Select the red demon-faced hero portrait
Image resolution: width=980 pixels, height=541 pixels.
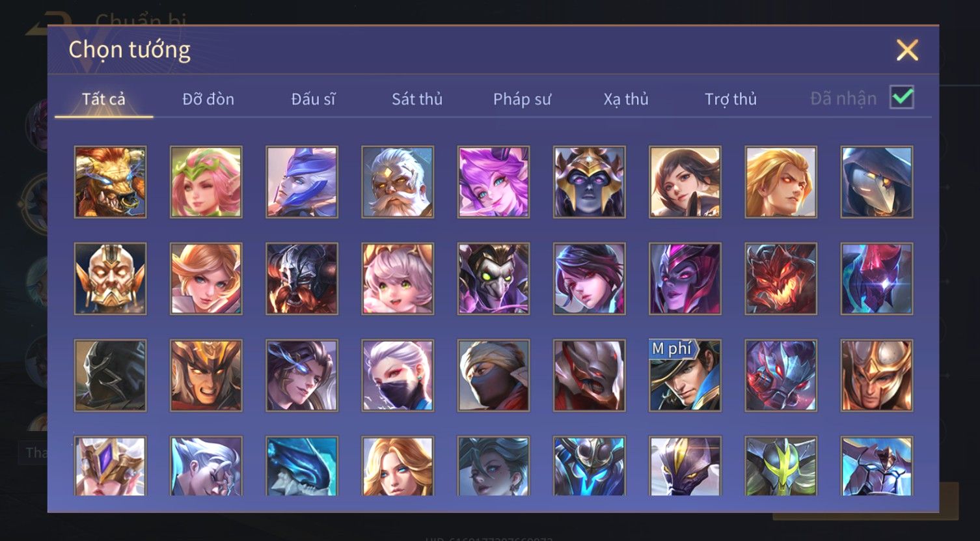pyautogui.click(x=781, y=279)
